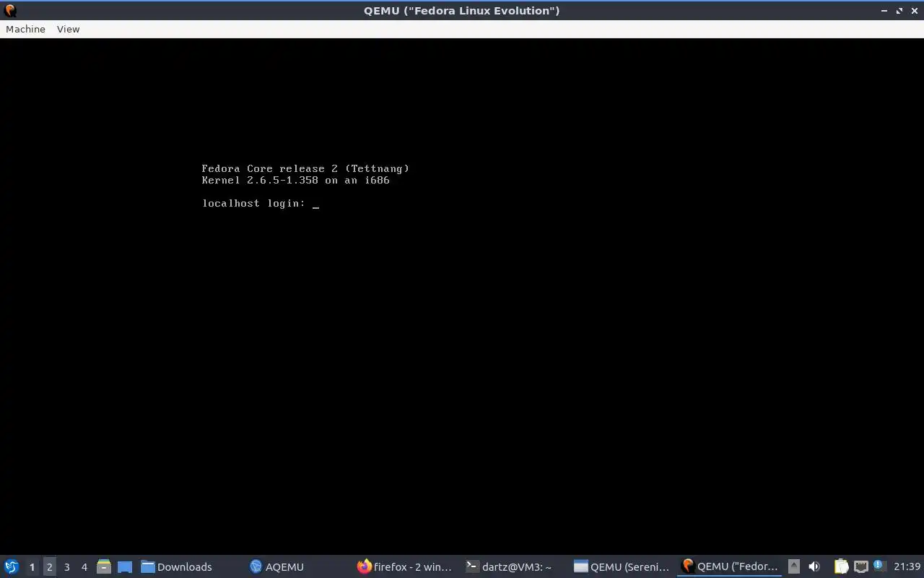Open the View menu
924x578 pixels.
click(x=68, y=29)
